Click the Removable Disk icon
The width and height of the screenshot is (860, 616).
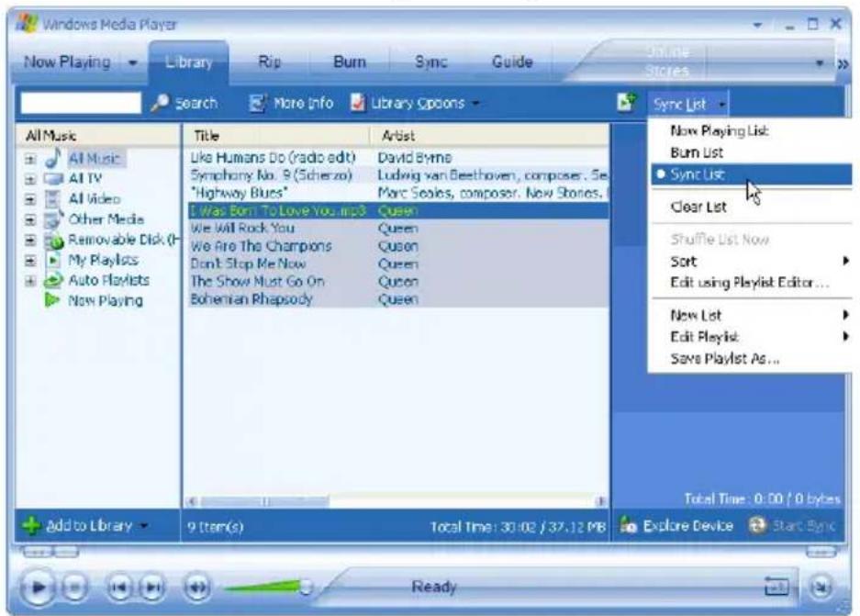coord(54,241)
